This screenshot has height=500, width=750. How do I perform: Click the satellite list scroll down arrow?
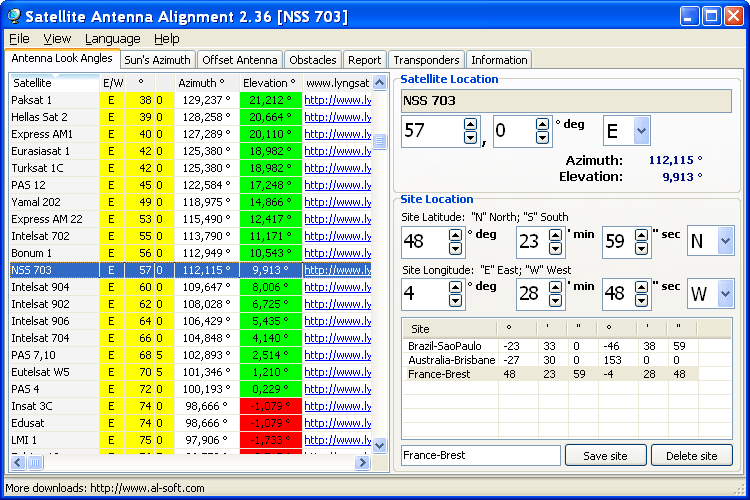click(x=379, y=445)
